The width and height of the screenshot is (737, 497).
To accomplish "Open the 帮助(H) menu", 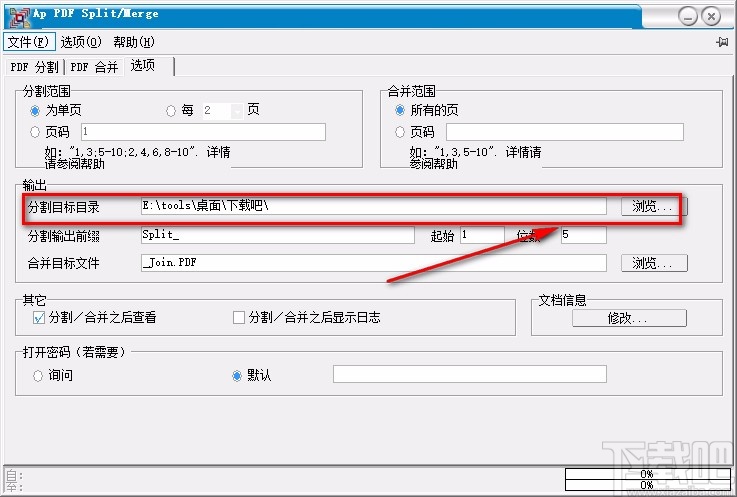I will (133, 42).
